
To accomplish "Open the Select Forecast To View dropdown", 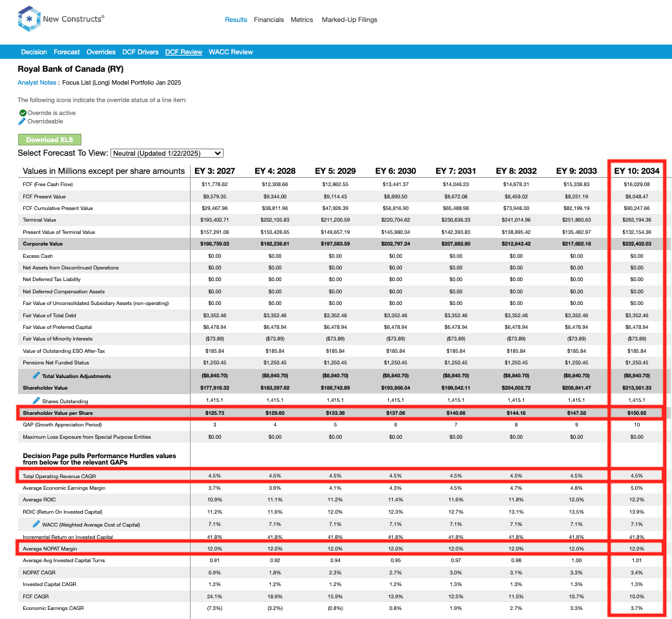I will point(167,153).
